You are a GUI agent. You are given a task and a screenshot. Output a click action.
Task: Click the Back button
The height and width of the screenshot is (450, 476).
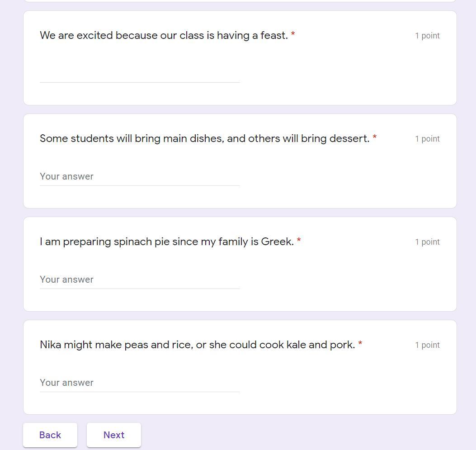[x=50, y=435]
